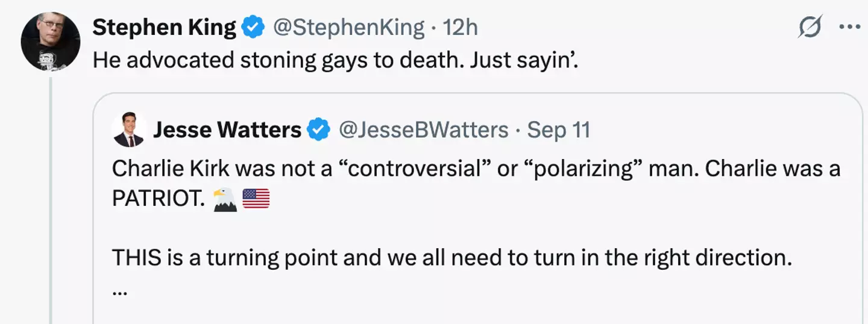
Task: Click the Sep 11 date of quoted post
Action: pos(559,130)
